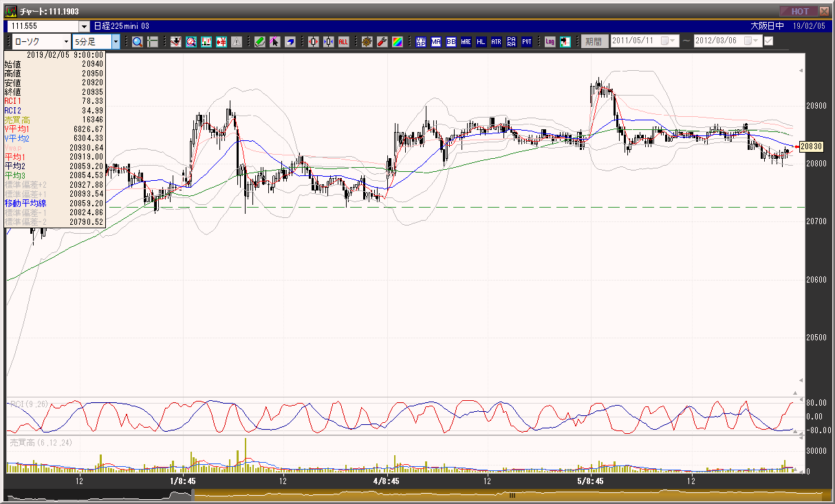Click the 1/8:45 date label
This screenshot has width=835, height=504.
183,481
